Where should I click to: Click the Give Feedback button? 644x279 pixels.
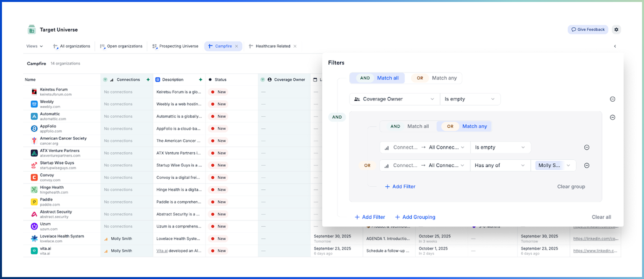point(588,29)
